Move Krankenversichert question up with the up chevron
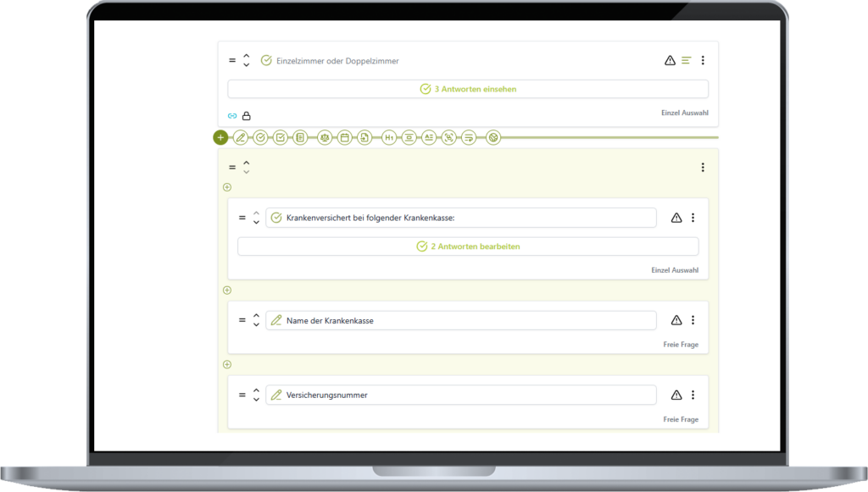 (256, 213)
